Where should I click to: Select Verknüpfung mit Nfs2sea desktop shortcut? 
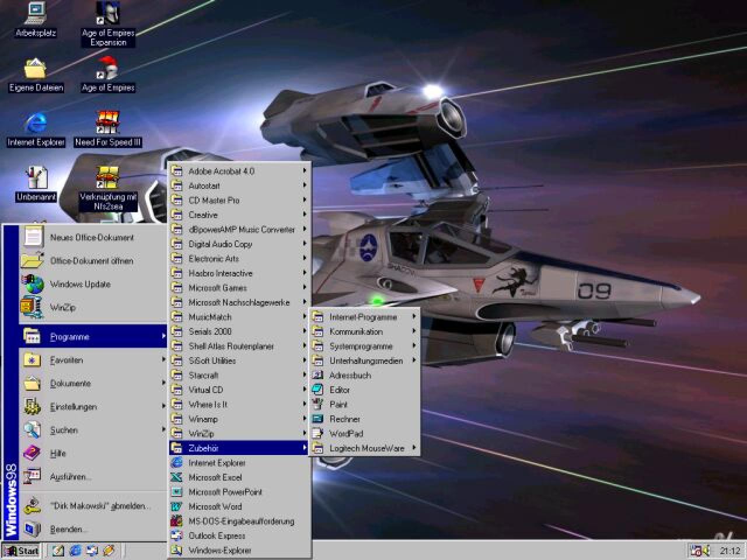108,188
